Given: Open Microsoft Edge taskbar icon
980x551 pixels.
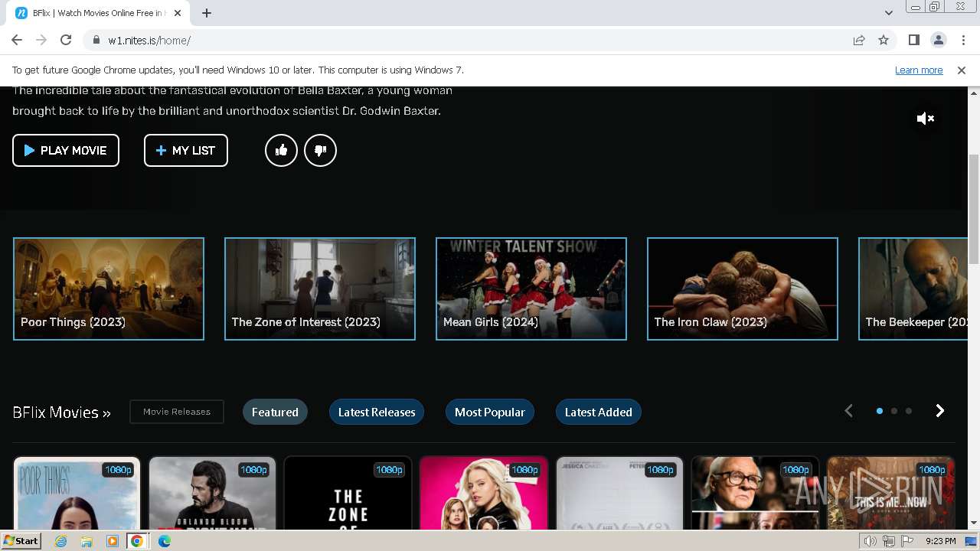Looking at the screenshot, I should tap(164, 541).
